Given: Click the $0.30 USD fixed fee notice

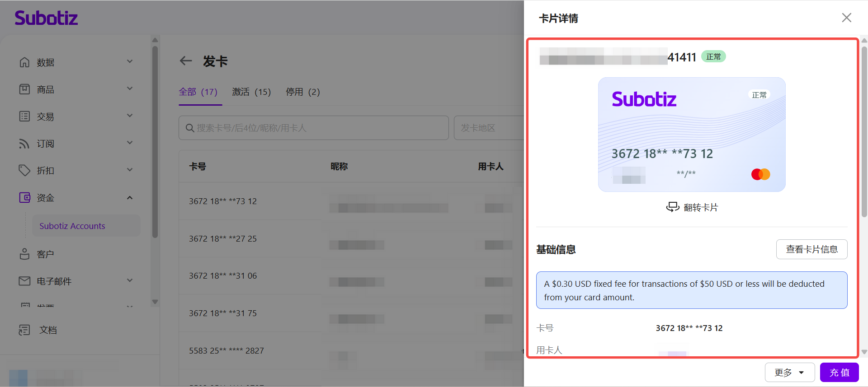Looking at the screenshot, I should tap(692, 290).
